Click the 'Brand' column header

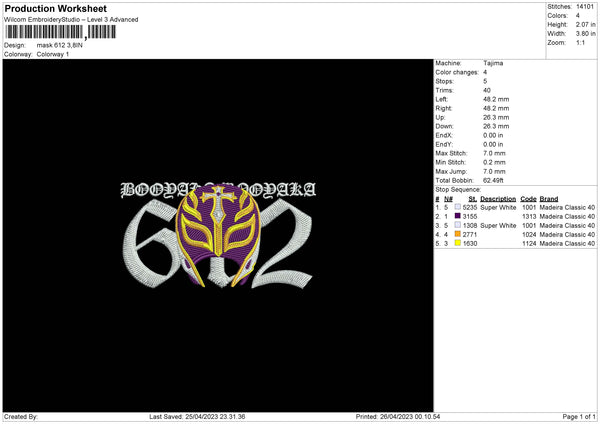click(549, 199)
